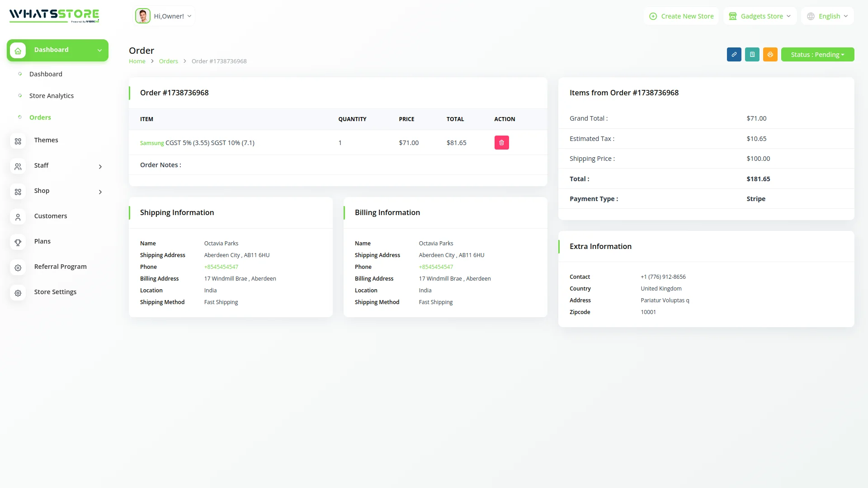Screen dimensions: 868x488
Task: Copy the order link with blue chain icon
Action: click(734, 55)
